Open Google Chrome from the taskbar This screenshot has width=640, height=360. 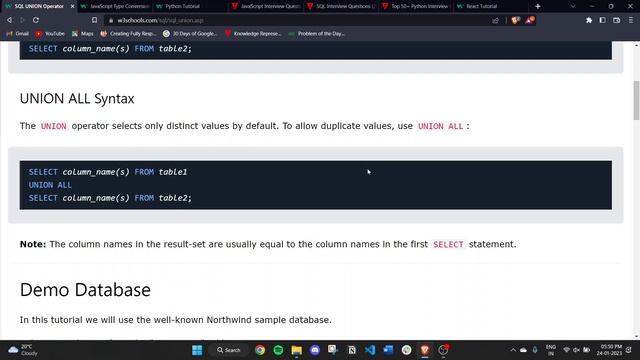tap(260, 350)
